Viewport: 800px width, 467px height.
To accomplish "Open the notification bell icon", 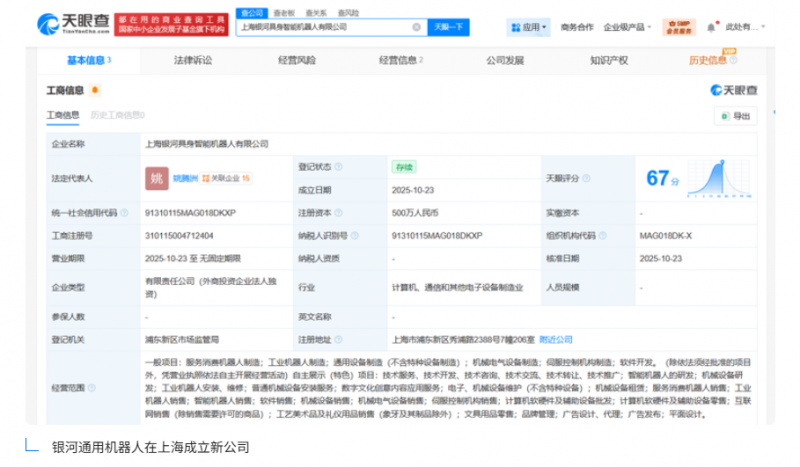I will [x=711, y=27].
